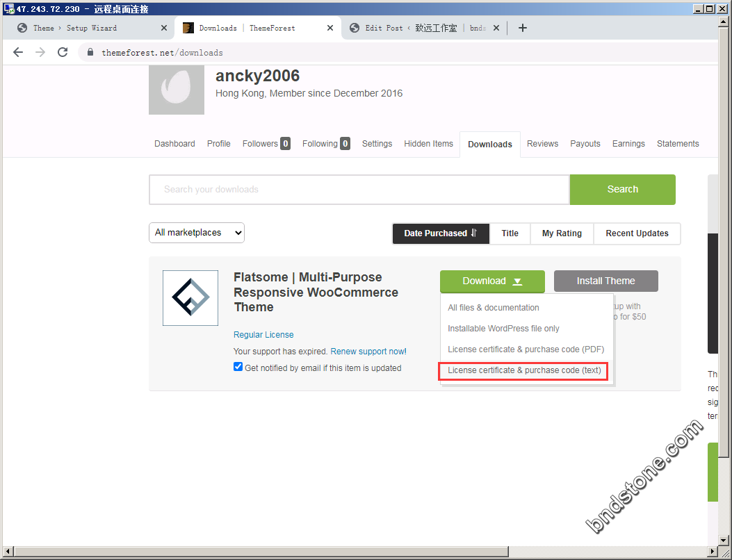This screenshot has width=732, height=560.
Task: Click the scroll left arrow
Action: point(8,551)
